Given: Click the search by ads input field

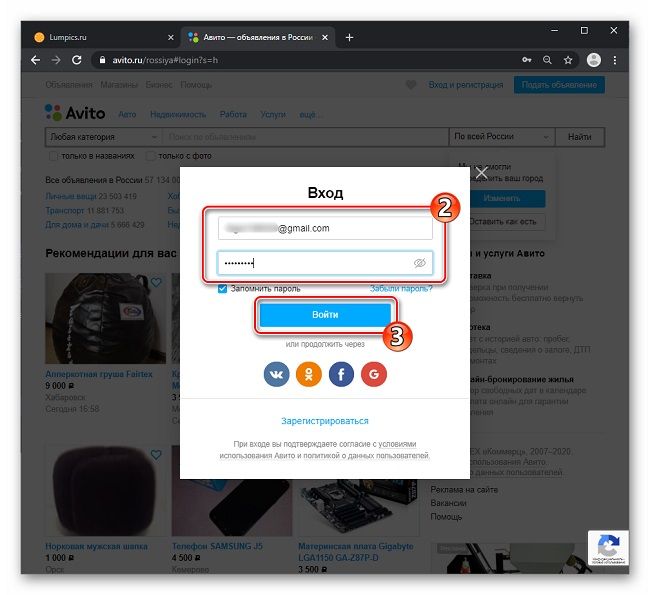Looking at the screenshot, I should tap(306, 137).
